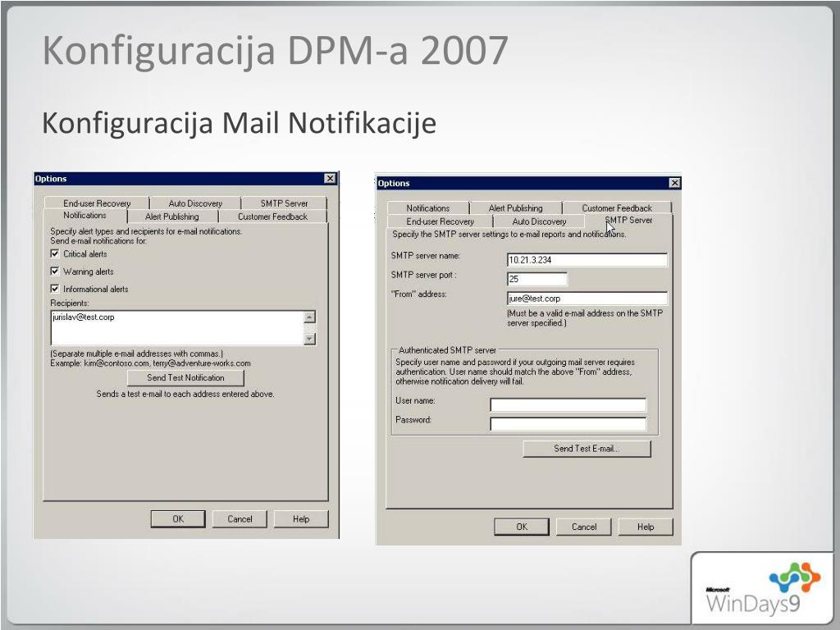This screenshot has width=840, height=630.
Task: Click "Authenticated SMTP server" group label
Action: [447, 349]
